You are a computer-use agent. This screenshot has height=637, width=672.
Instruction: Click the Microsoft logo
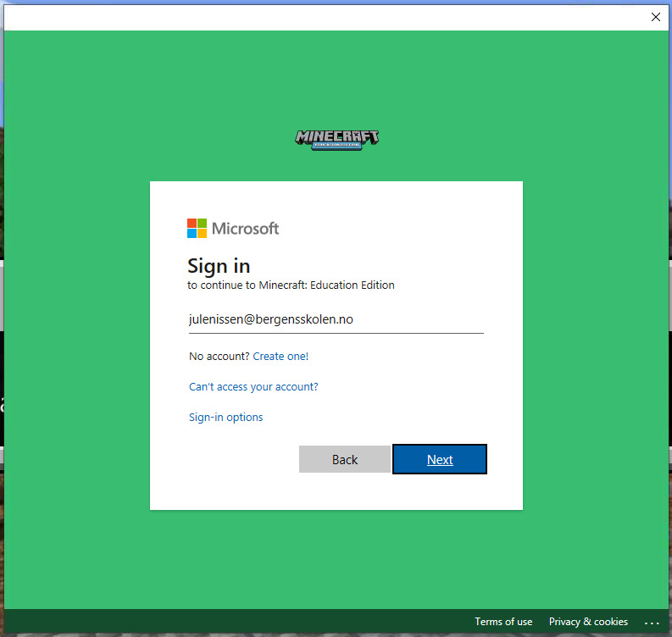coord(233,229)
